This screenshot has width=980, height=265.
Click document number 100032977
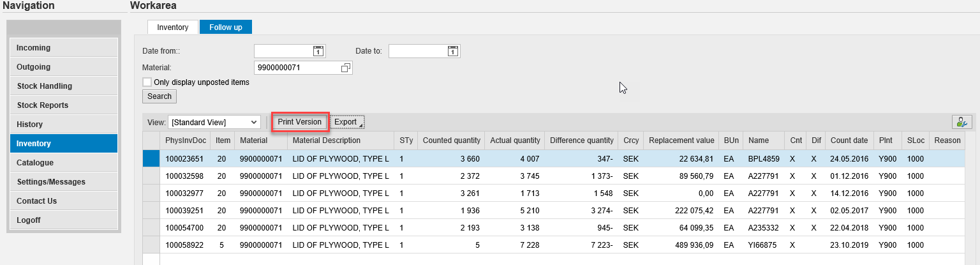(x=184, y=193)
